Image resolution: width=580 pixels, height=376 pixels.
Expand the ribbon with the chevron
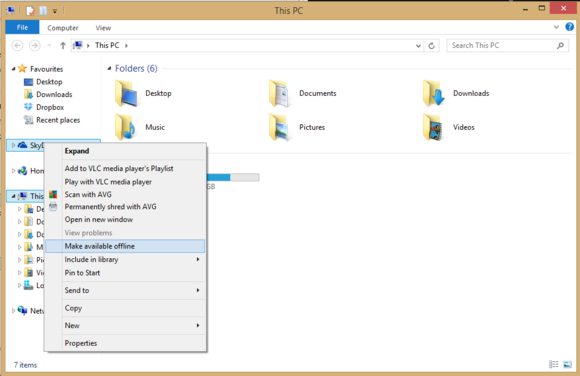[556, 27]
